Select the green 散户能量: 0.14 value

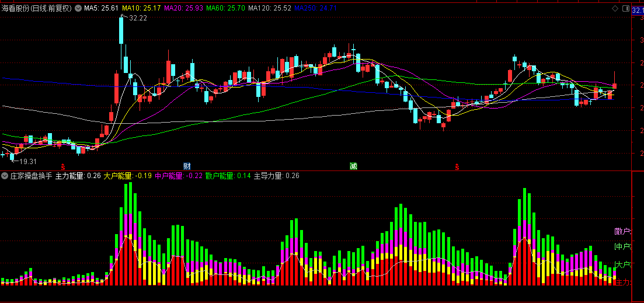point(228,176)
